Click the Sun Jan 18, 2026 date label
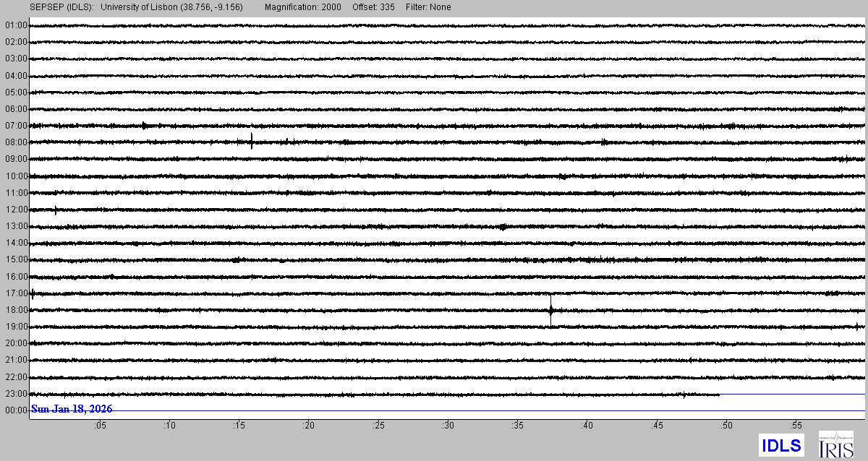The width and height of the screenshot is (868, 461). point(72,409)
